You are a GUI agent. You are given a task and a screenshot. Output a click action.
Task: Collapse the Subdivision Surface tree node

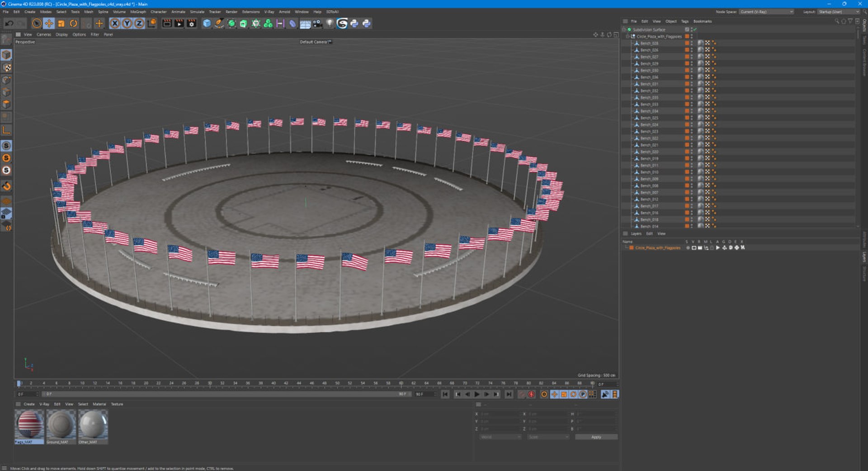coord(624,29)
